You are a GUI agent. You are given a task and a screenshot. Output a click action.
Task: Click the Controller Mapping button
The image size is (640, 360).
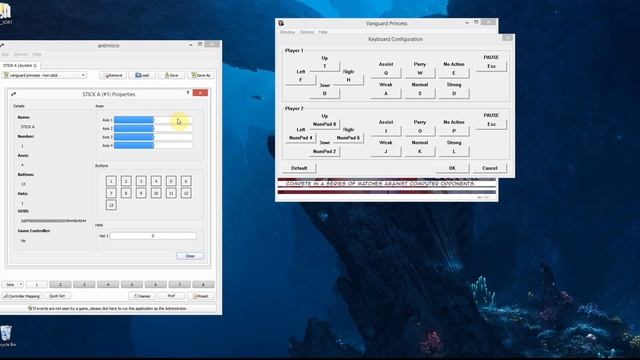pos(21,296)
